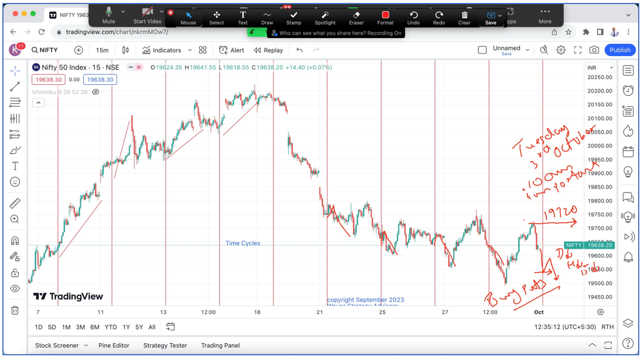644x360 pixels.
Task: Select Zoom Draw annotation tool
Action: pyautogui.click(x=267, y=18)
